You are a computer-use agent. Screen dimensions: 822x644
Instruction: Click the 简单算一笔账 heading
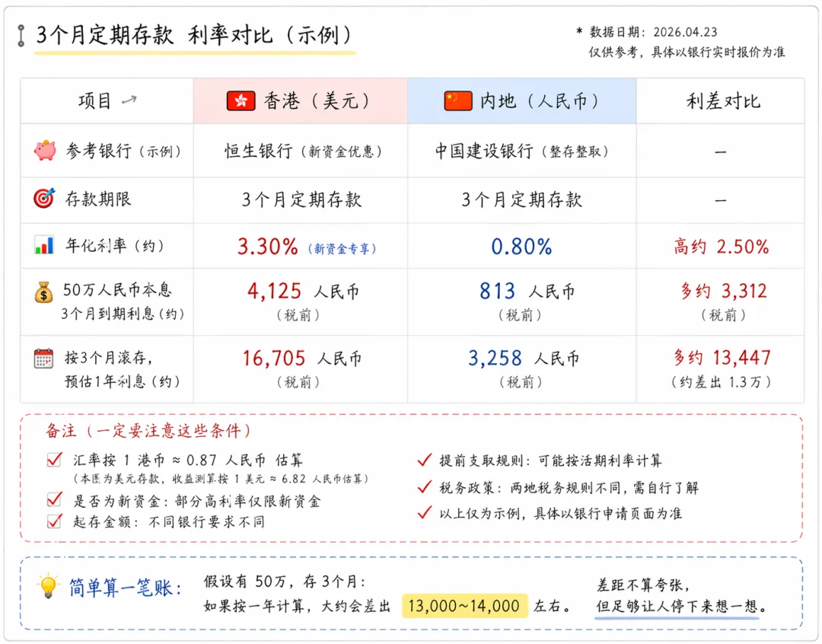[126, 588]
